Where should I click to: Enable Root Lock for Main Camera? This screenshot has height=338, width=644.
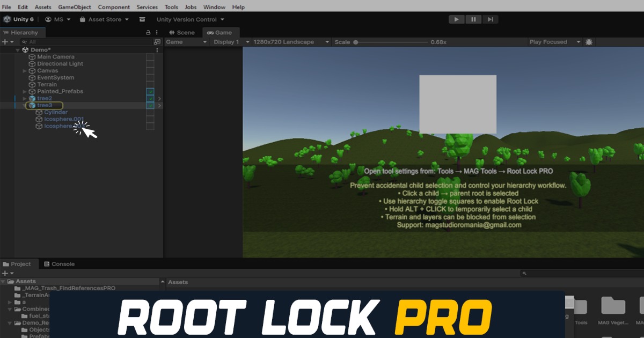click(x=150, y=56)
